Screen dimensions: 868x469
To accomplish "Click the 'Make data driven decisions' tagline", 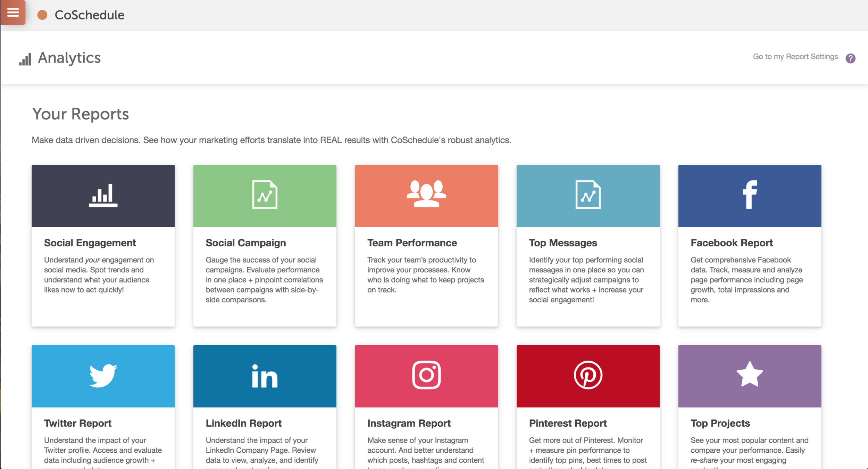I will click(x=272, y=140).
